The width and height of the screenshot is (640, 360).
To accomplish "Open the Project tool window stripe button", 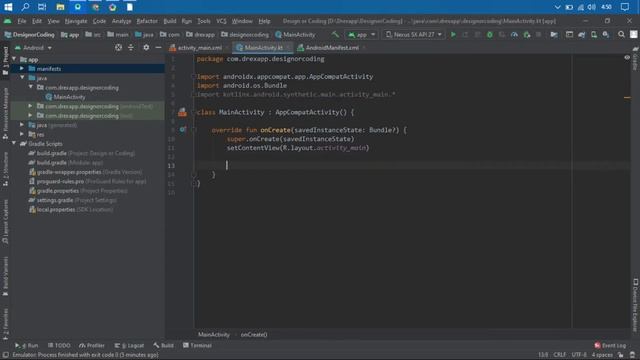I will (5, 60).
